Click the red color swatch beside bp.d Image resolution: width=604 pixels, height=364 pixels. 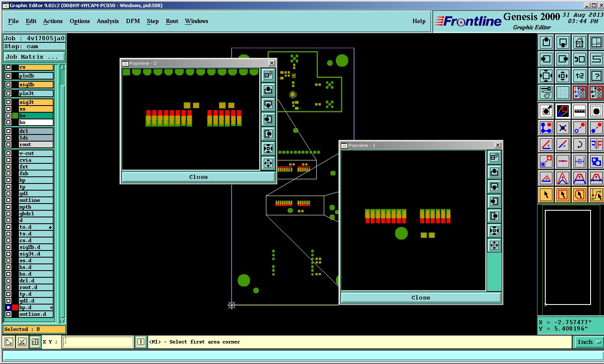pos(15,307)
